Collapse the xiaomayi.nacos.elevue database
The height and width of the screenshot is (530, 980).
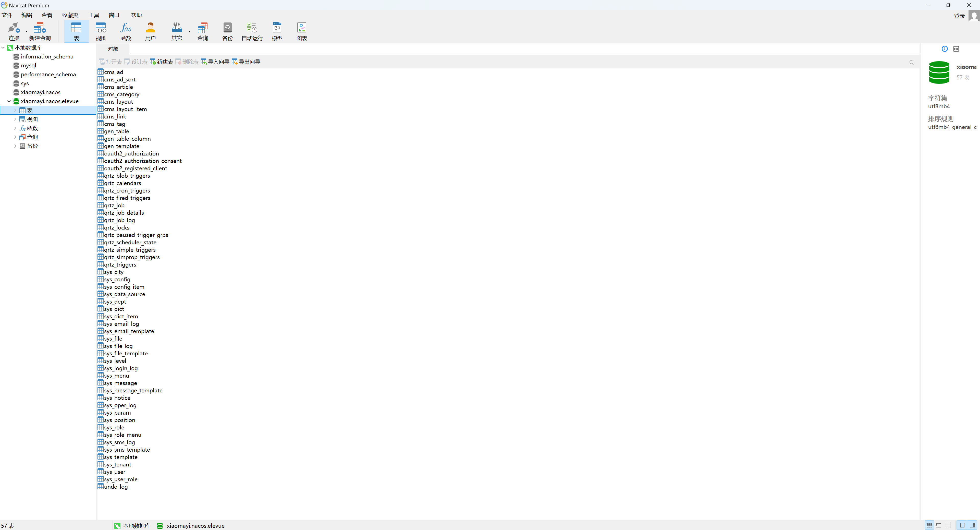pyautogui.click(x=9, y=101)
